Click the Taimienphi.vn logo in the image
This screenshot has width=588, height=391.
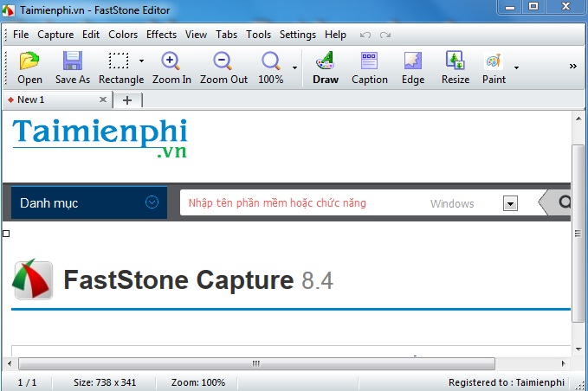pyautogui.click(x=100, y=138)
